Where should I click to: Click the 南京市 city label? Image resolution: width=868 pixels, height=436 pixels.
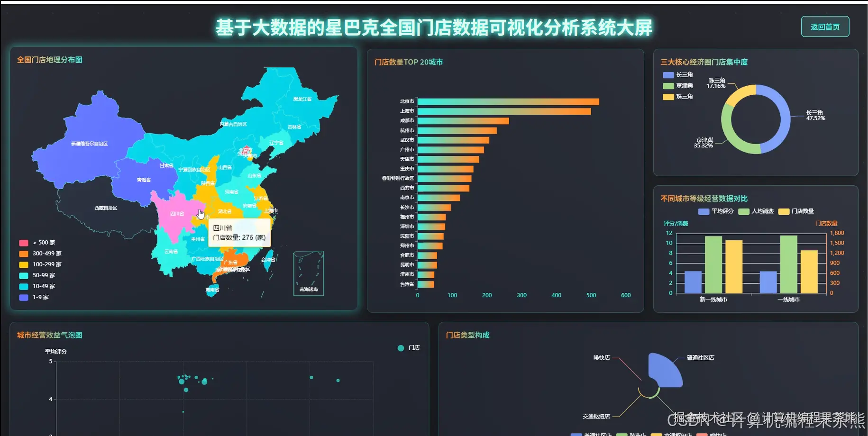tap(407, 198)
